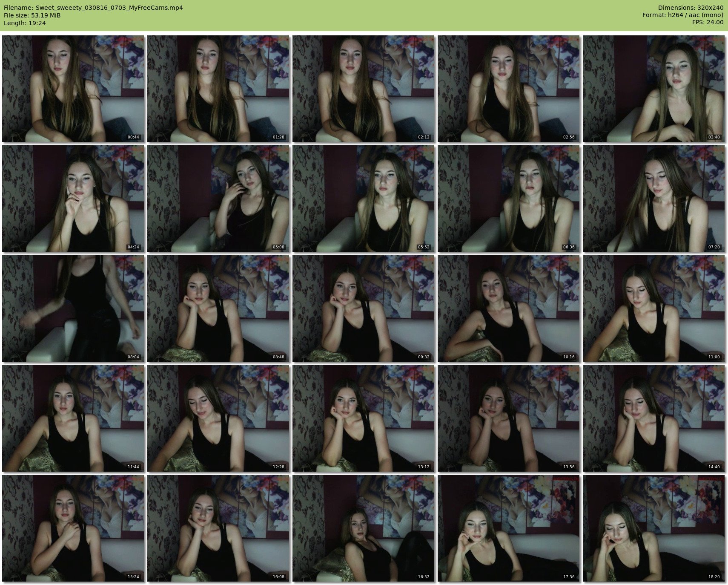728x585 pixels.
Task: Open the thumbnail stamped 18:20
Action: click(654, 528)
